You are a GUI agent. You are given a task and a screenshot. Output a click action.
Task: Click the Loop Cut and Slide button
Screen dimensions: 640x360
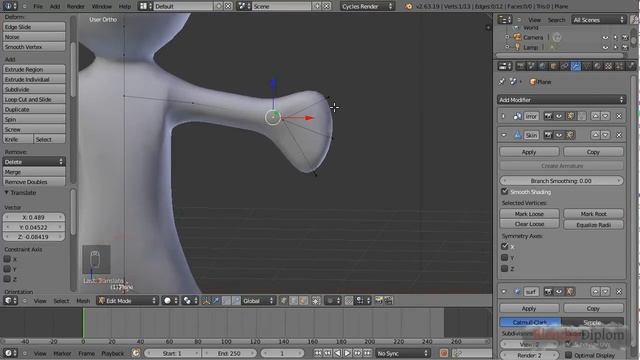(x=34, y=100)
